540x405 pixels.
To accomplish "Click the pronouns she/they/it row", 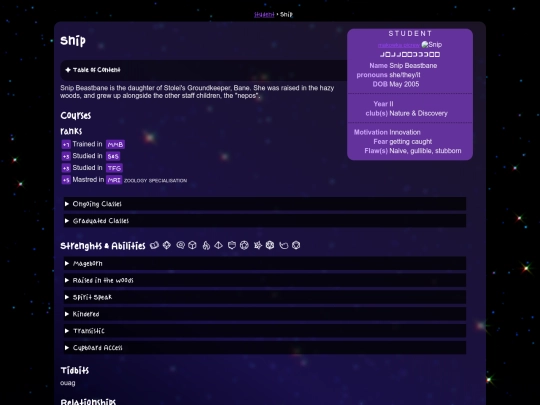I will (388, 75).
